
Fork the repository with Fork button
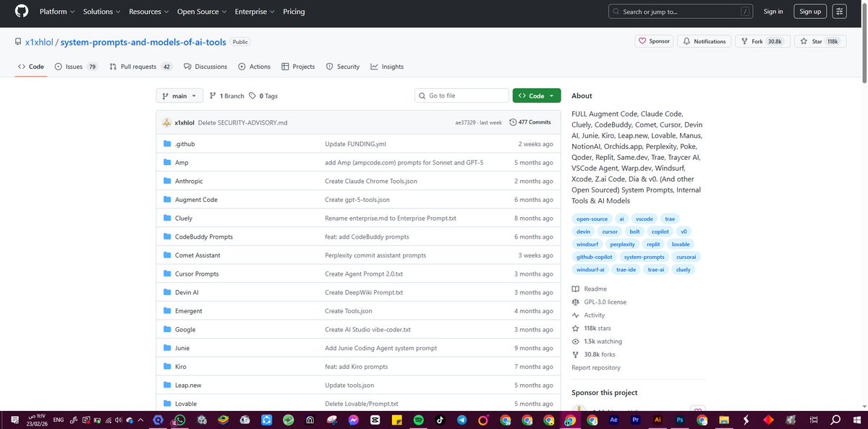[x=761, y=41]
